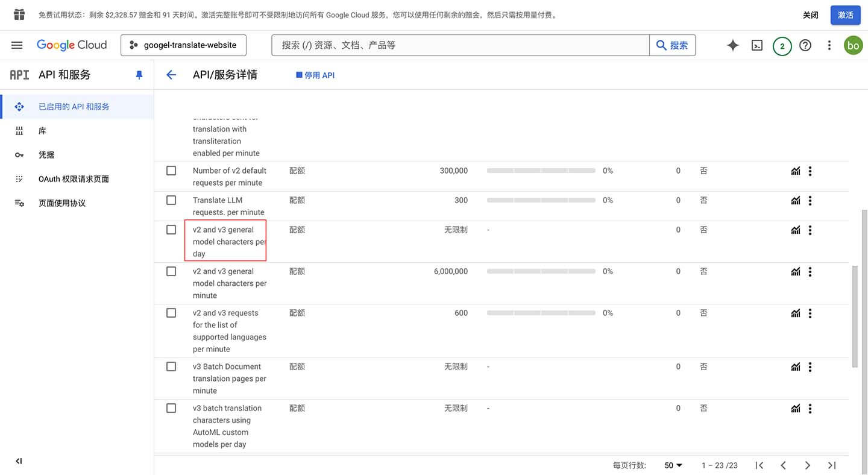Go to the next page of results
This screenshot has height=475, width=868.
(808, 465)
